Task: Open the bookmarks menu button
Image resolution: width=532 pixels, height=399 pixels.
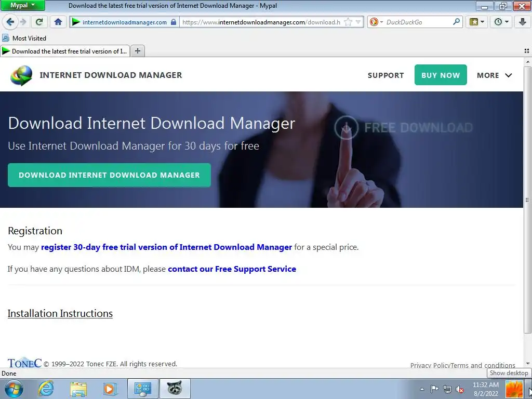Action: 477,22
